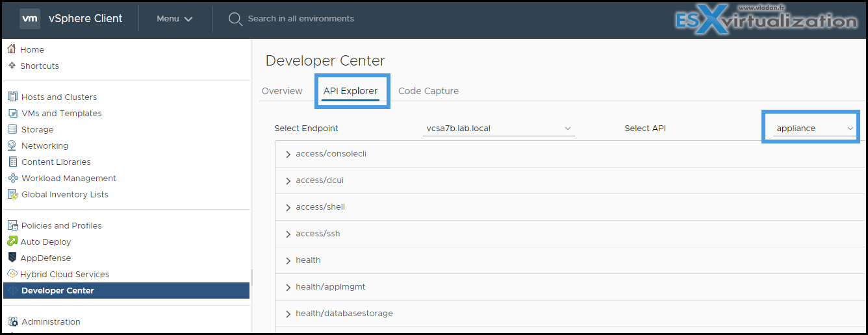Open AppDefense in sidebar
This screenshot has width=868, height=335.
coord(45,258)
